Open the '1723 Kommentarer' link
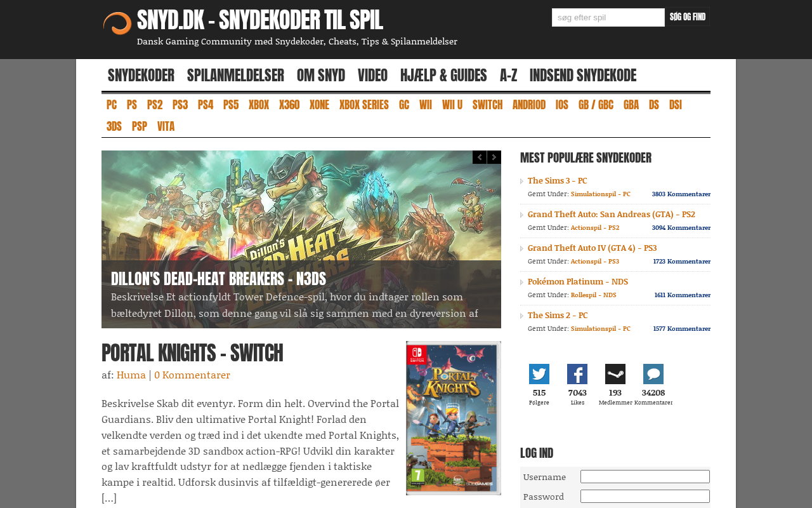Viewport: 812px width, 508px height. tap(682, 262)
